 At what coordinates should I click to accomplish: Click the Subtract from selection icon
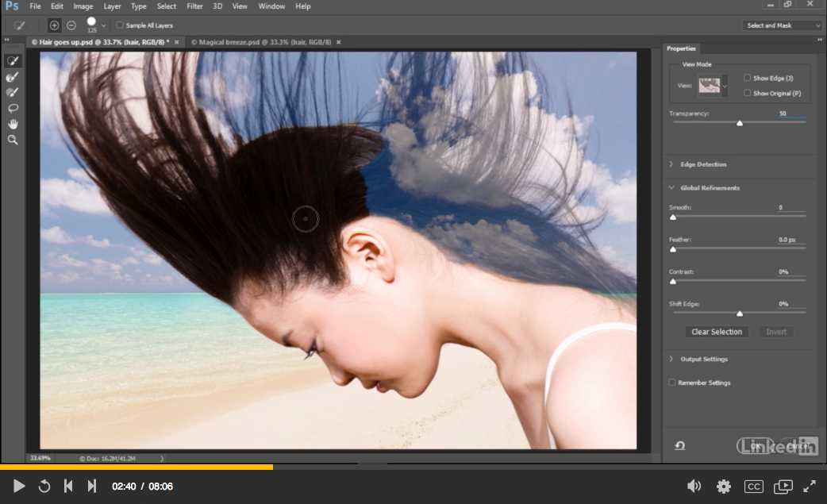pos(71,25)
